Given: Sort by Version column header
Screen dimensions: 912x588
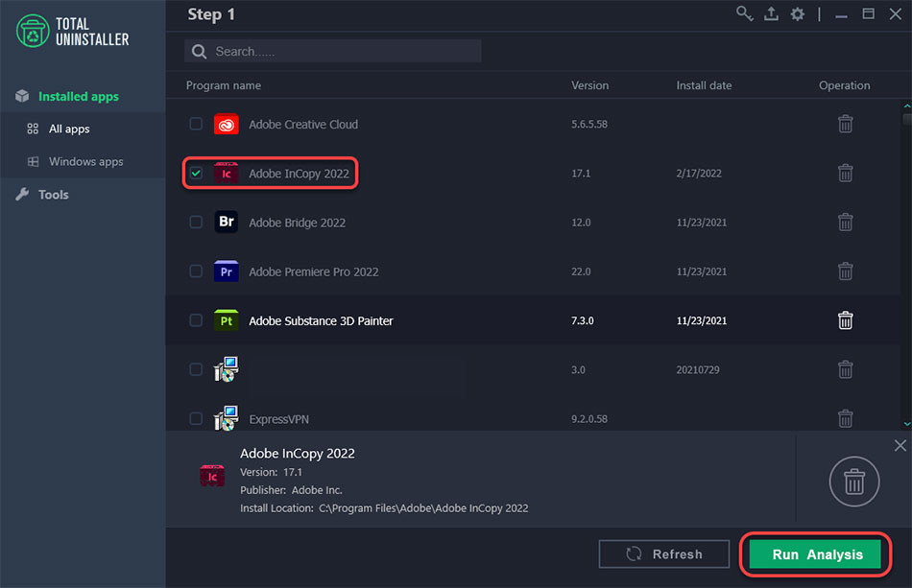Looking at the screenshot, I should [589, 85].
